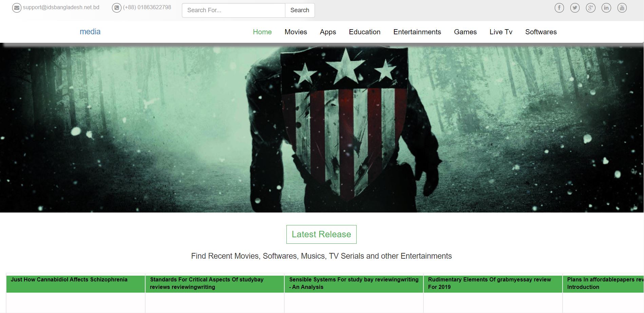Go to the Home menu item
Screen dimensions: 644x313
(x=262, y=32)
